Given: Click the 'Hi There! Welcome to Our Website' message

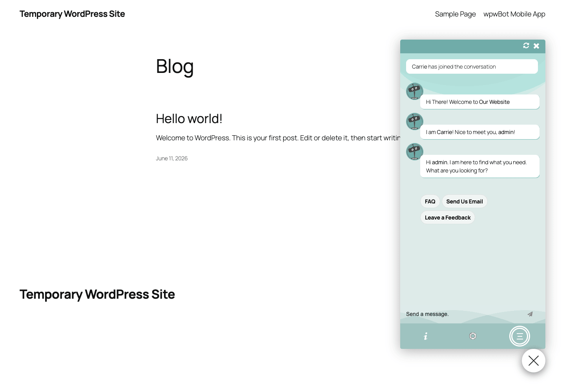Looking at the screenshot, I should (480, 102).
